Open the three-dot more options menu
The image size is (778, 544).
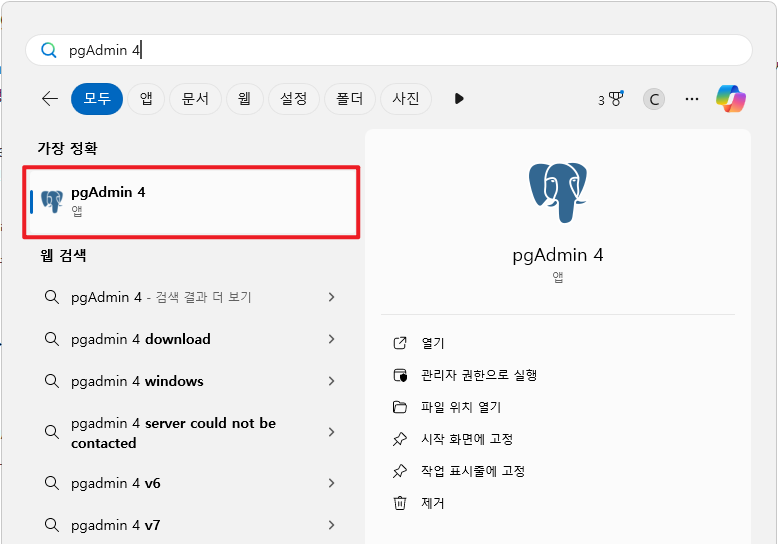(x=692, y=99)
